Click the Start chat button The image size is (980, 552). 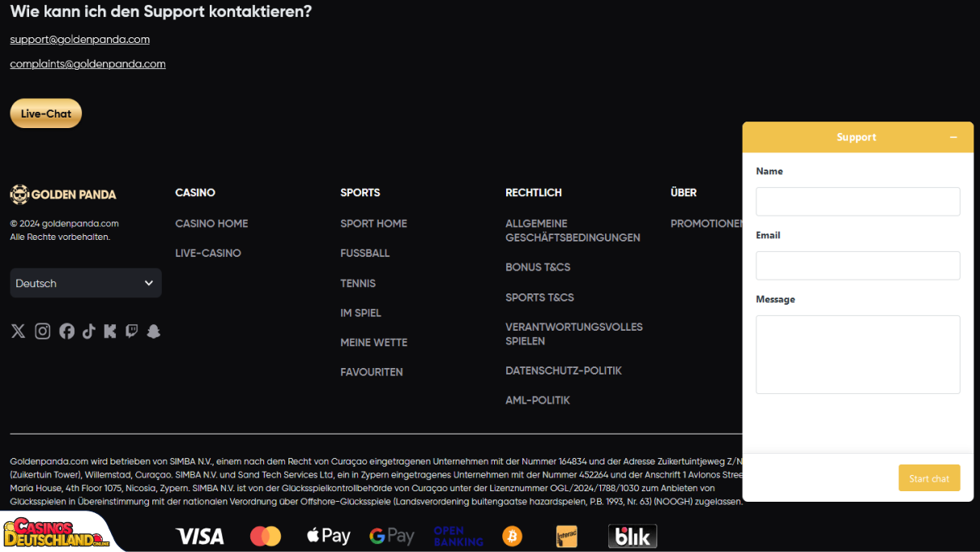point(929,478)
